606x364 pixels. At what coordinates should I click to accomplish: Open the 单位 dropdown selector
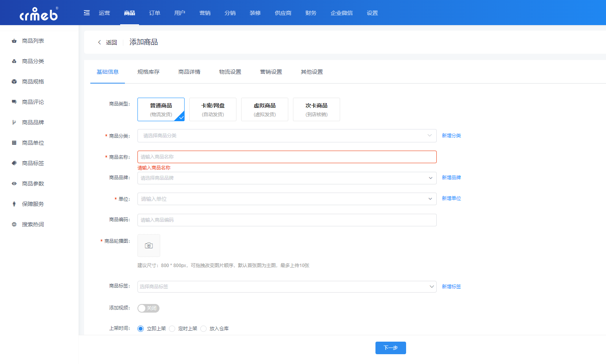[x=287, y=199]
